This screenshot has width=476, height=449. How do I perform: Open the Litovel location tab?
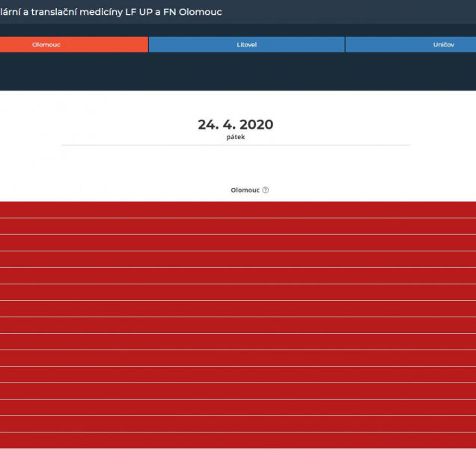246,45
